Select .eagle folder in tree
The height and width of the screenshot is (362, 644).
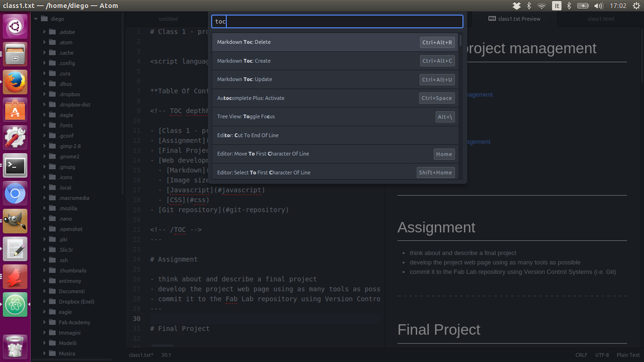pyautogui.click(x=66, y=115)
